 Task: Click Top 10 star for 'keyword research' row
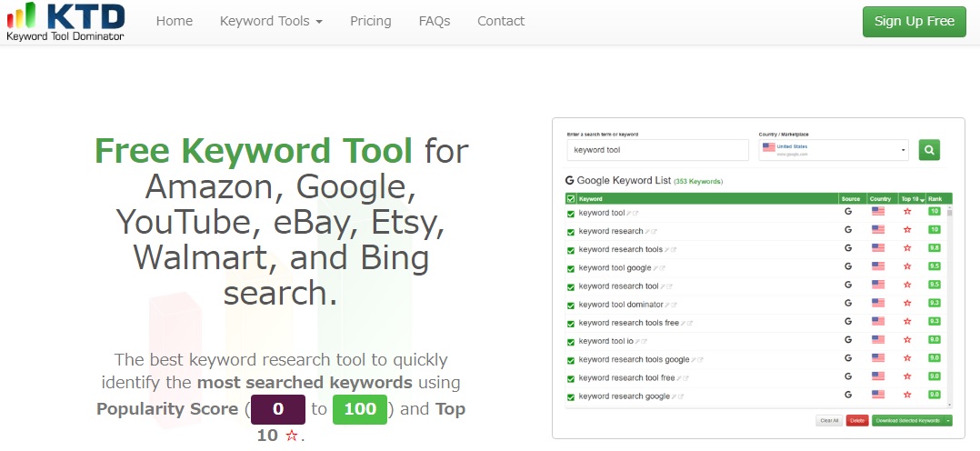pos(907,229)
